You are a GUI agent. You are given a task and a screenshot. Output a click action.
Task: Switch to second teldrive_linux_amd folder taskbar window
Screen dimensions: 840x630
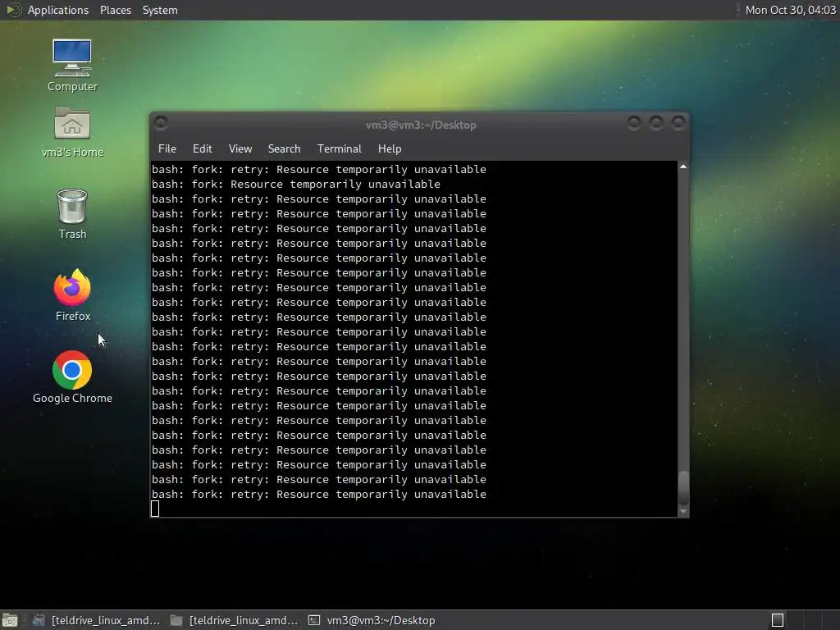coord(234,620)
